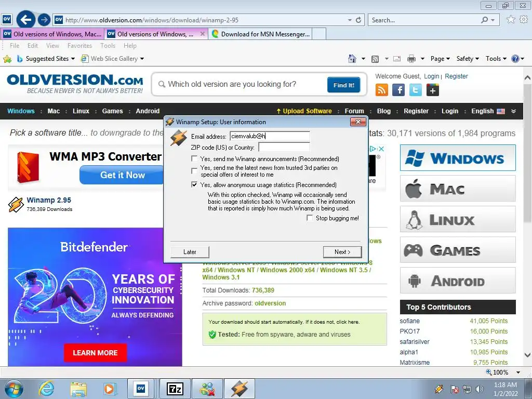Click the Find It! button
The width and height of the screenshot is (532, 399).
click(x=344, y=85)
